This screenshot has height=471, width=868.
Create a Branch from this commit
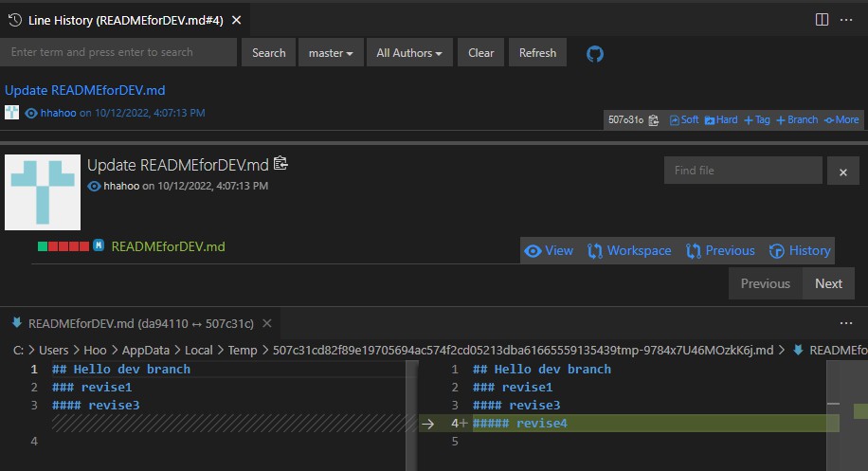[x=797, y=119]
